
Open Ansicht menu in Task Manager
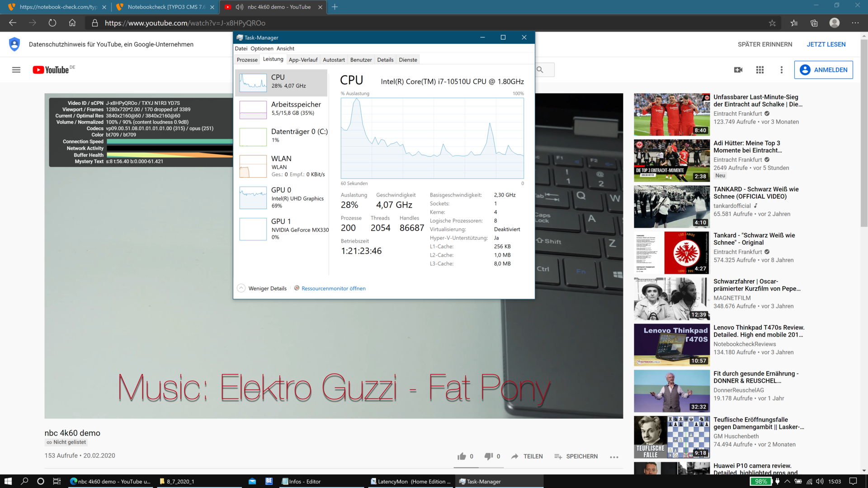coord(285,48)
